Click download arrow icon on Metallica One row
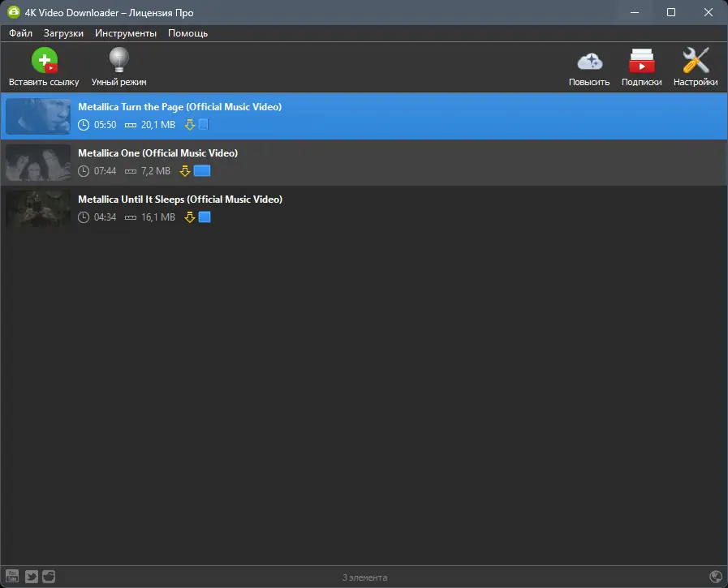The width and height of the screenshot is (728, 588). (185, 171)
